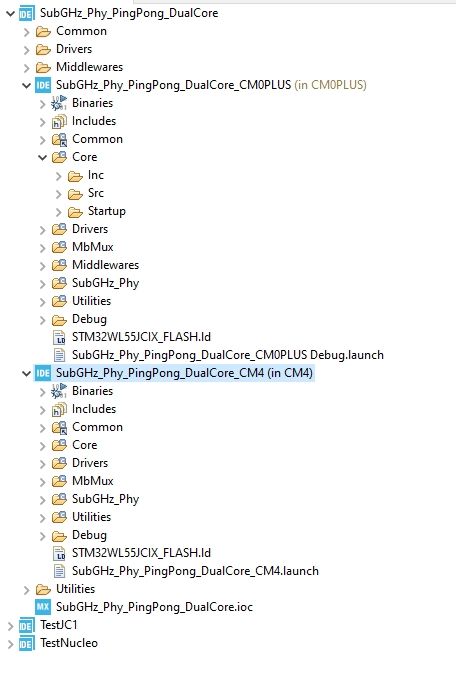Click the linker script icon in CM0PLUS
The height and width of the screenshot is (692, 456).
tap(59, 338)
